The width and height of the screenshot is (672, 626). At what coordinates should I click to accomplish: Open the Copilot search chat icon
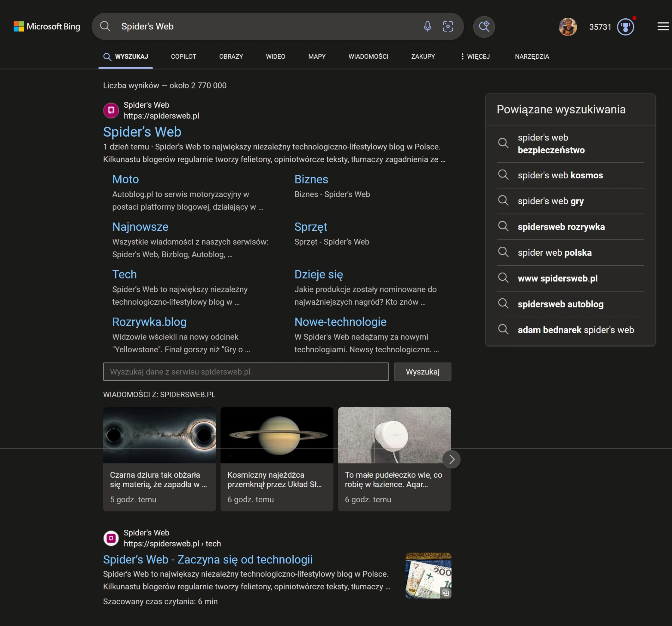click(484, 27)
